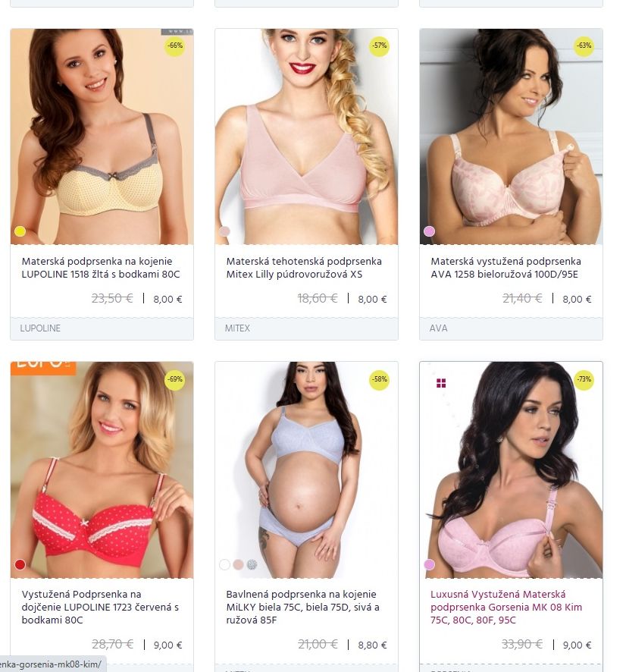Click the -63% badge on AVA 1258

tap(584, 46)
